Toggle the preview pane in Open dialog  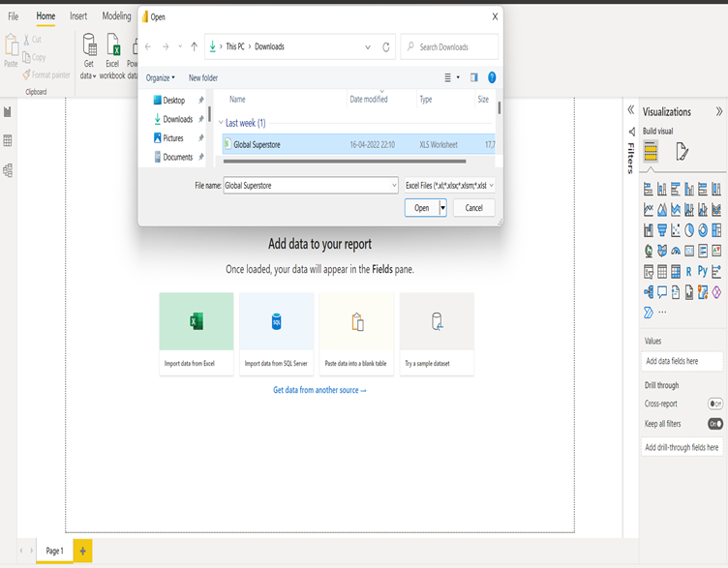tap(474, 77)
